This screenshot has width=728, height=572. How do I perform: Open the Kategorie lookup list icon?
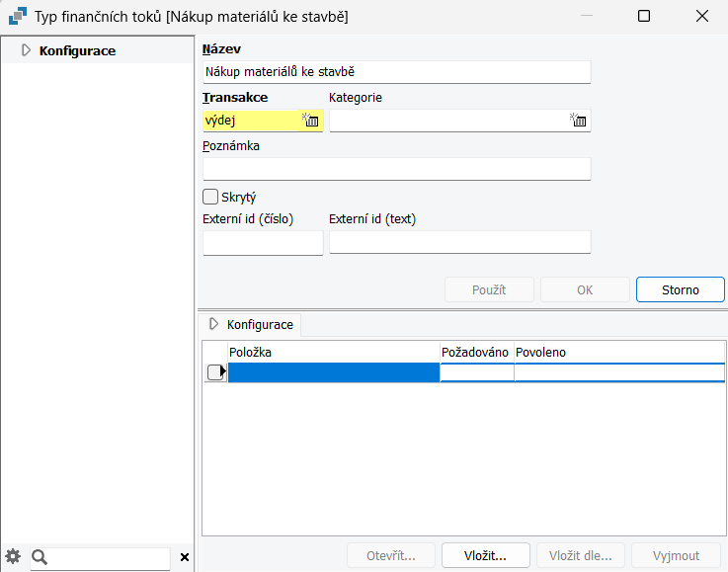tap(578, 121)
